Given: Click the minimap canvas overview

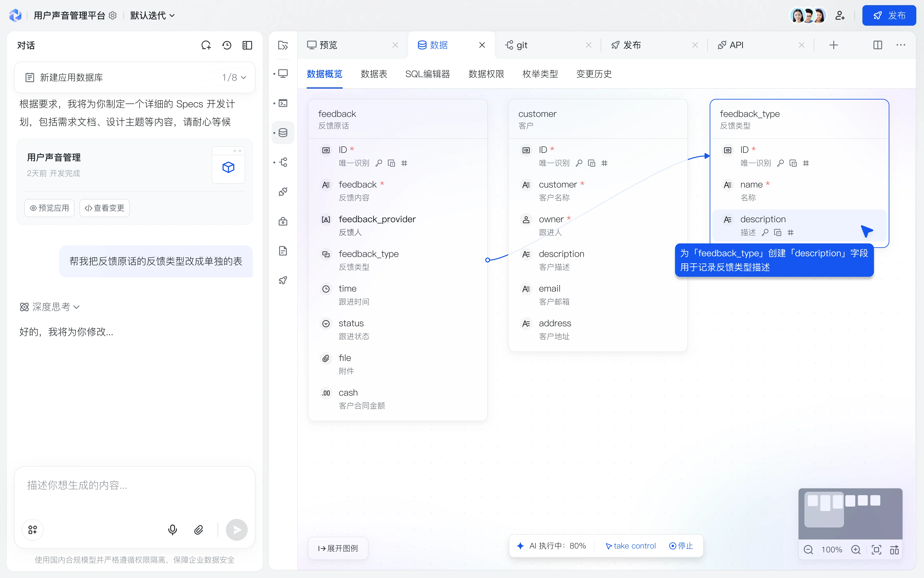Looking at the screenshot, I should point(850,513).
